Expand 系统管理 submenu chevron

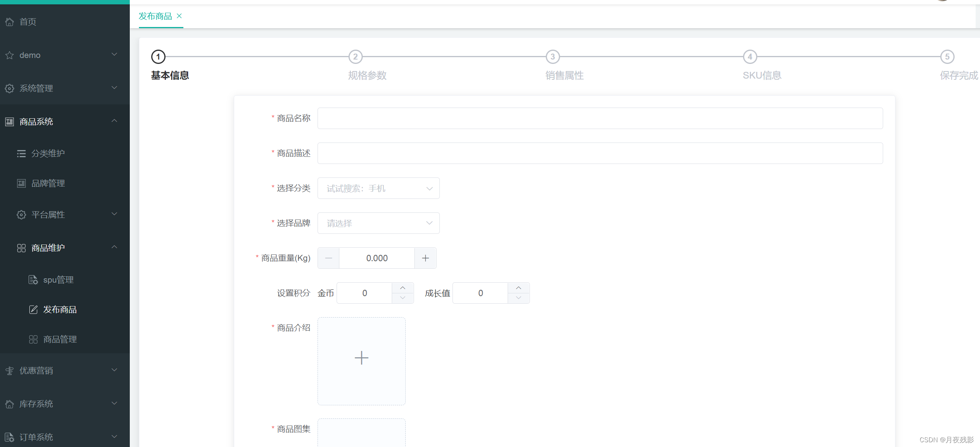[114, 88]
